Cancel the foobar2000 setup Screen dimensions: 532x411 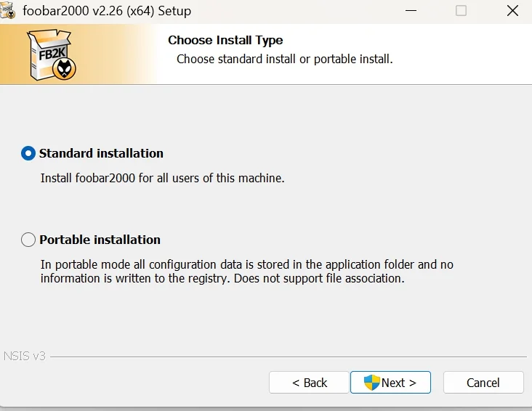coord(483,383)
